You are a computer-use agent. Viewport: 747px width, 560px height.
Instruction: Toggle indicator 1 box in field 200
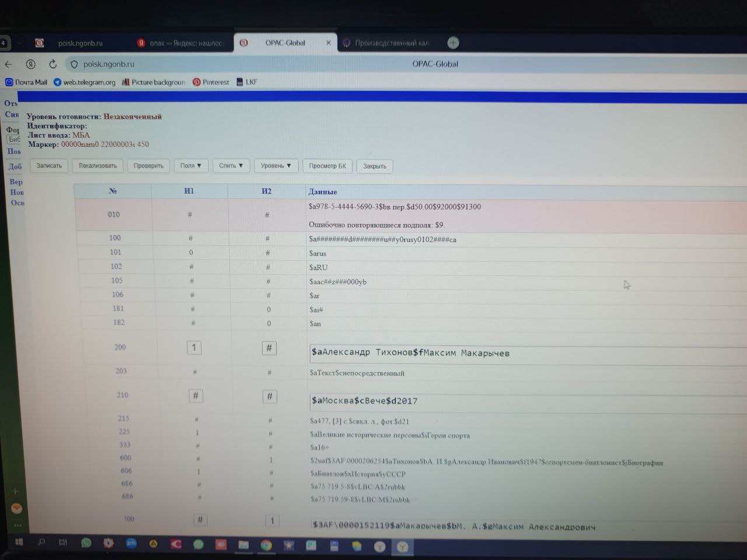coord(194,348)
